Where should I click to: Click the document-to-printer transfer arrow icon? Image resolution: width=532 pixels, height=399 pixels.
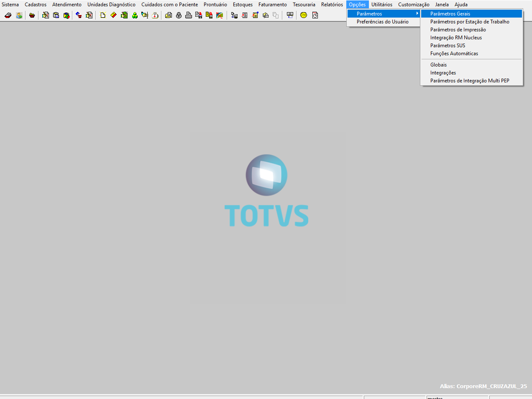(x=234, y=15)
